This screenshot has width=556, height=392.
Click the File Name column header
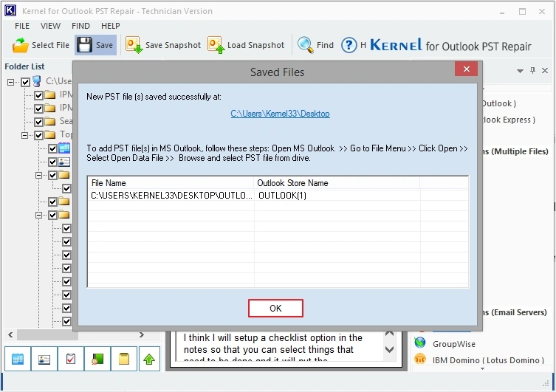click(x=171, y=183)
